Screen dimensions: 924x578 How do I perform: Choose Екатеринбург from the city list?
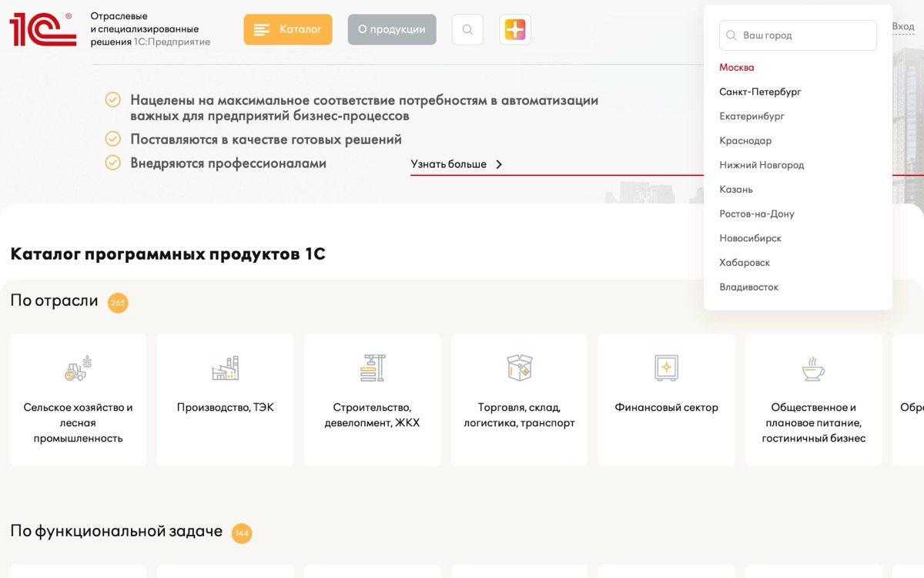click(x=752, y=116)
